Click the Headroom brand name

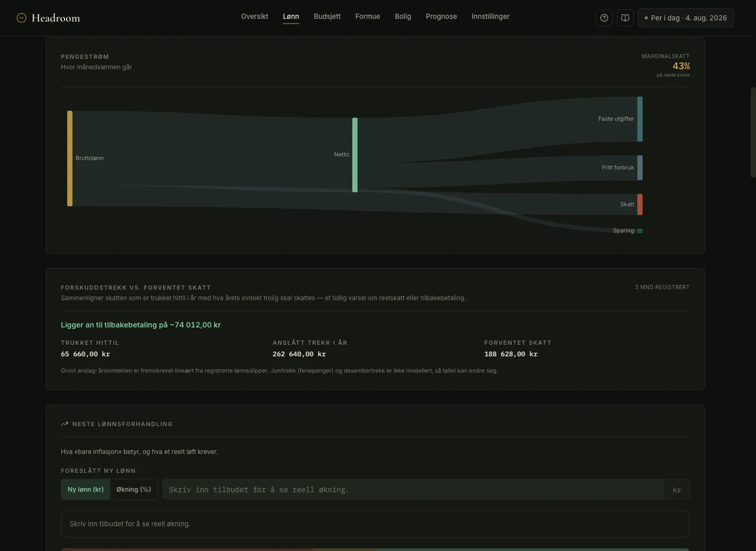click(x=56, y=18)
